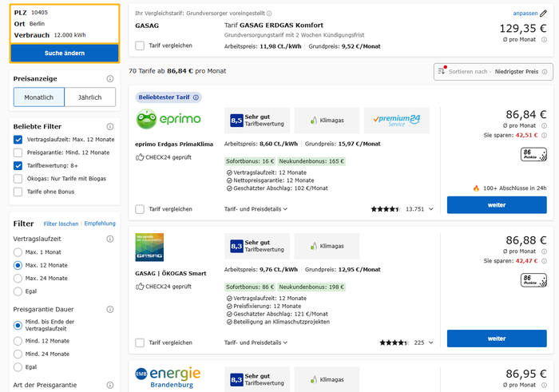Click the pencil icon next to anpassen

pos(544,14)
